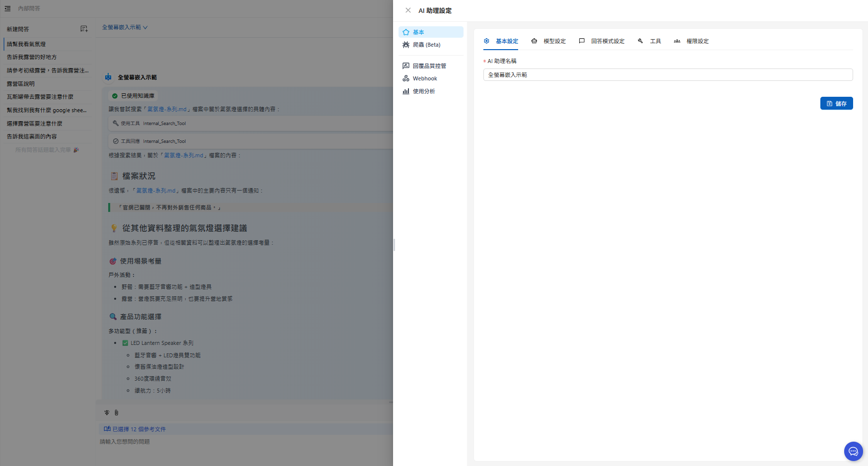Click the microphone voice input icon
868x466 pixels.
coord(107,412)
